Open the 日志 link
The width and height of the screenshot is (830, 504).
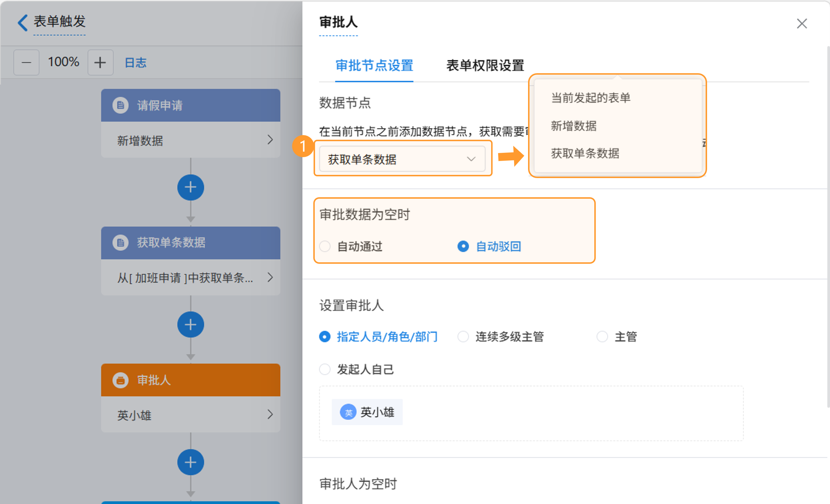[135, 63]
